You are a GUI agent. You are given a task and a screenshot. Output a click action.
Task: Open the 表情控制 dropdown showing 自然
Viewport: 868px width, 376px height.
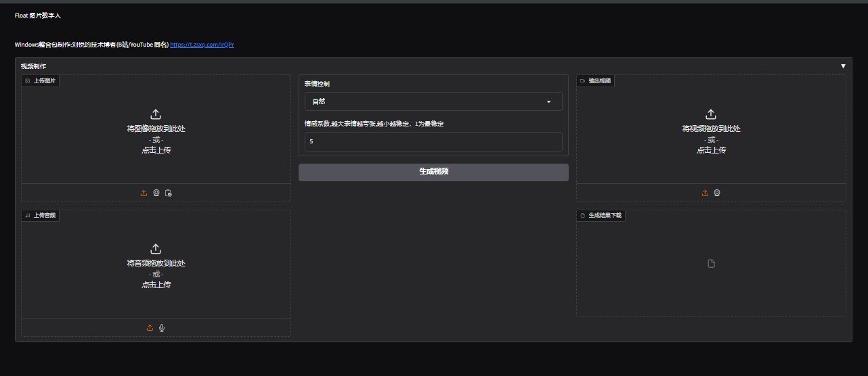click(x=433, y=101)
